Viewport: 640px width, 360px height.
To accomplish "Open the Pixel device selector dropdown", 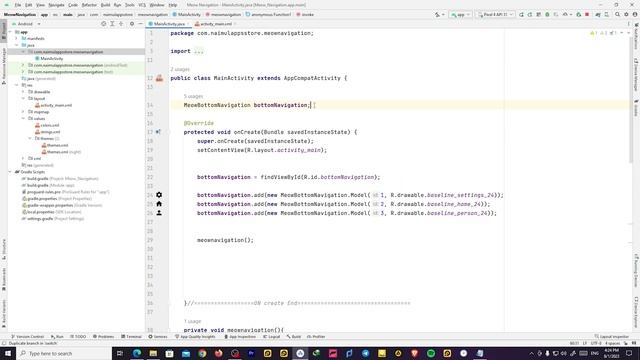I will tap(496, 15).
